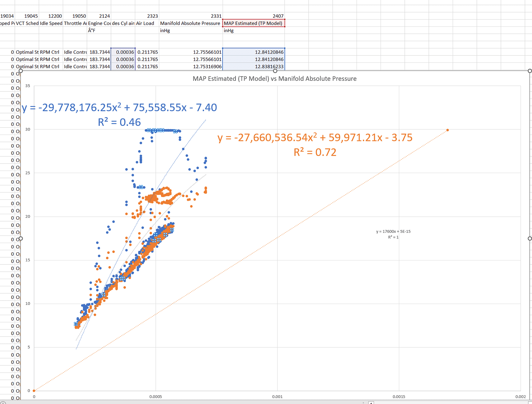
Task: Select the cell containing 12200
Action: pyautogui.click(x=51, y=16)
